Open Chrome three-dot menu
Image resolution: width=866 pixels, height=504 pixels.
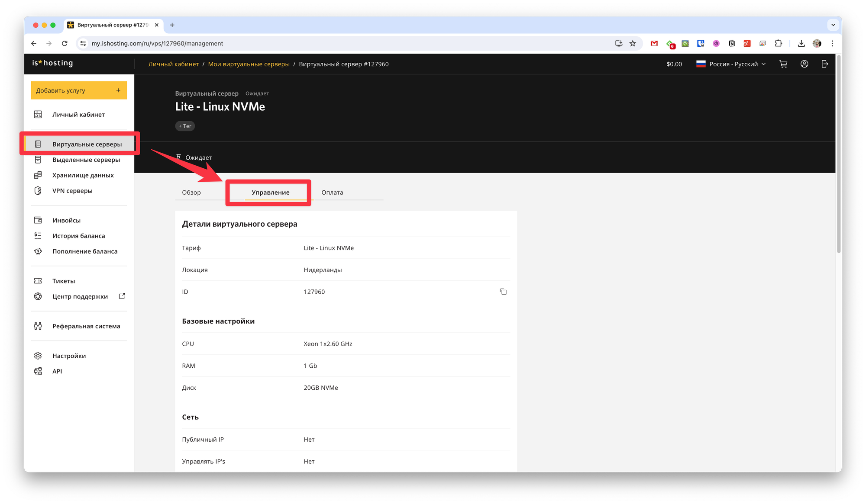point(832,43)
